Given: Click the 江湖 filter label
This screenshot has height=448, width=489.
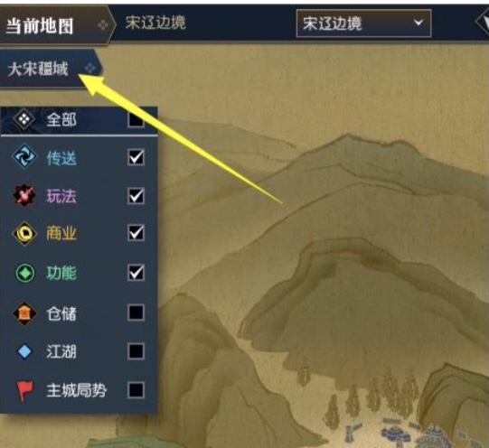Looking at the screenshot, I should tap(61, 351).
